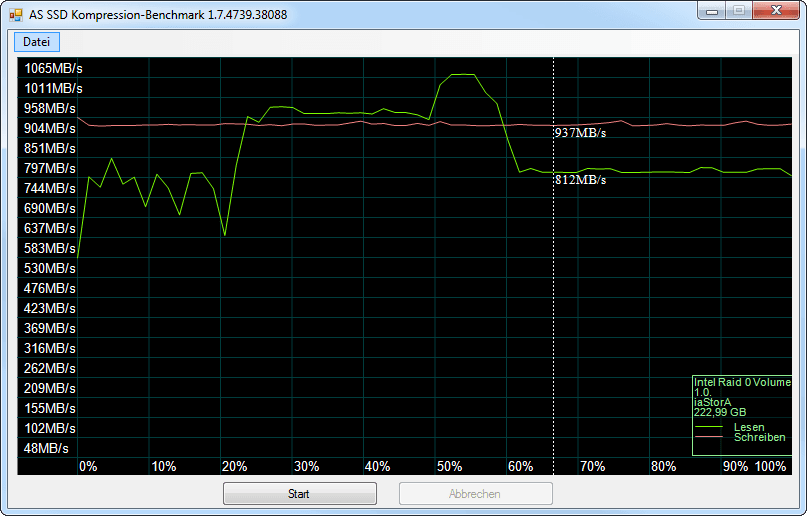
Task: Click the 812MB/s read value label
Action: pos(580,180)
